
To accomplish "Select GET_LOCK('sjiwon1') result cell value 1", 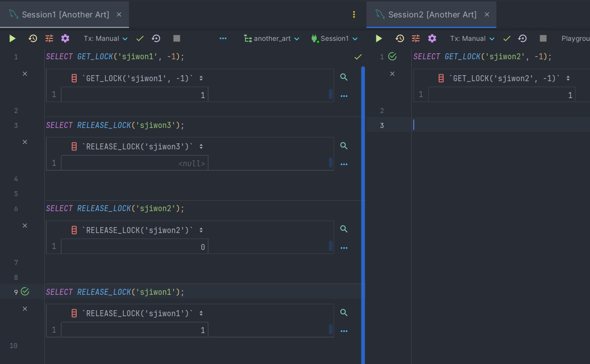I will tap(135, 95).
